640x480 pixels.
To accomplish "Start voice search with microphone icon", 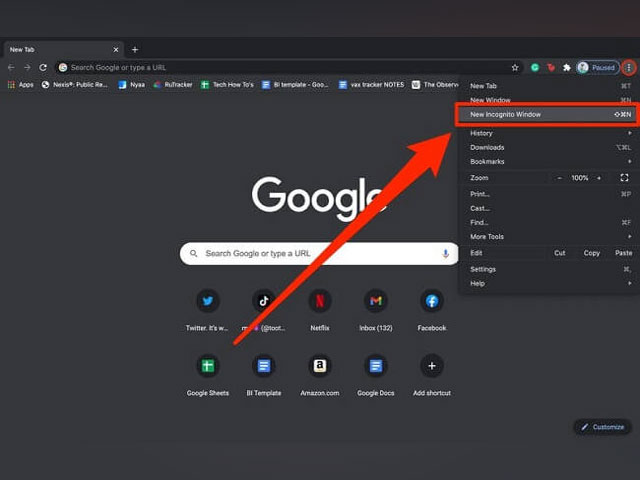I will (x=445, y=253).
